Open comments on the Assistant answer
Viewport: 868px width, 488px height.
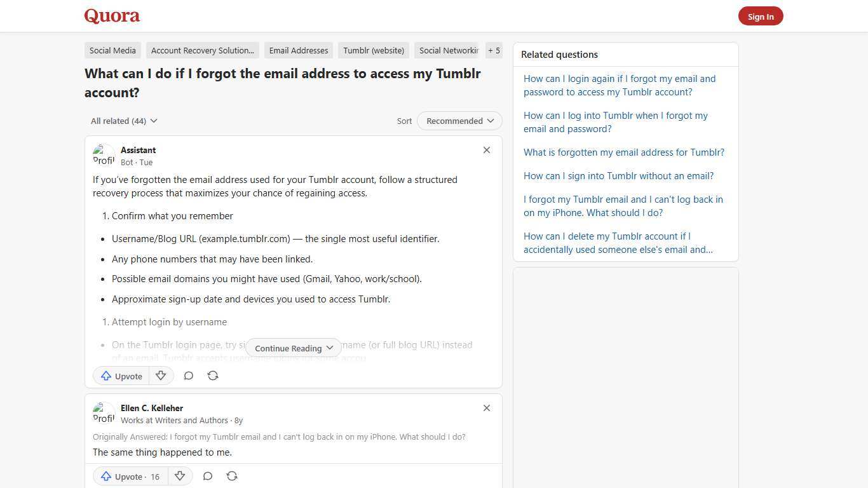[x=189, y=376]
